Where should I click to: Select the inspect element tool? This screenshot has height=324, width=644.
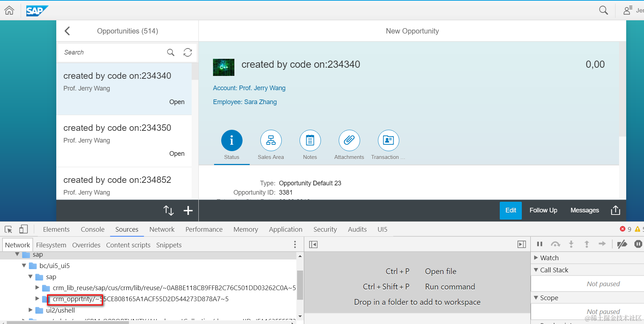click(9, 229)
